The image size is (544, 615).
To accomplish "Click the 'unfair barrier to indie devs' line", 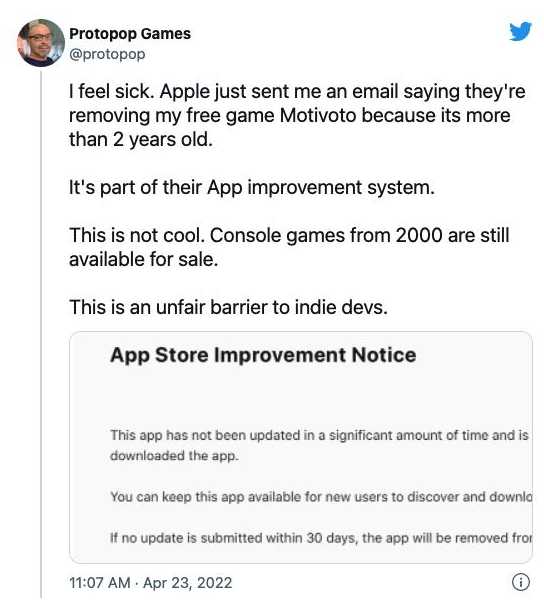I will 228,307.
